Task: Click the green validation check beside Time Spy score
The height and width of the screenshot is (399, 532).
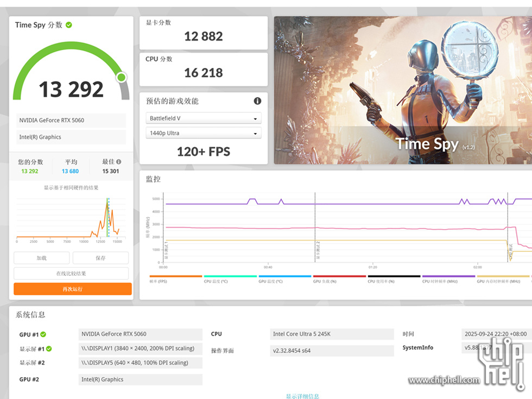Action: tap(69, 25)
